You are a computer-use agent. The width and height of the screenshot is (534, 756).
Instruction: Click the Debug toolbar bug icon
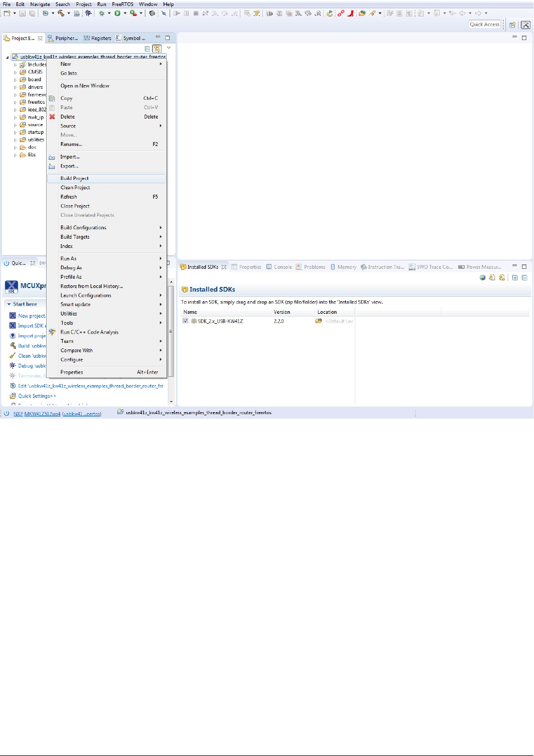pyautogui.click(x=102, y=13)
